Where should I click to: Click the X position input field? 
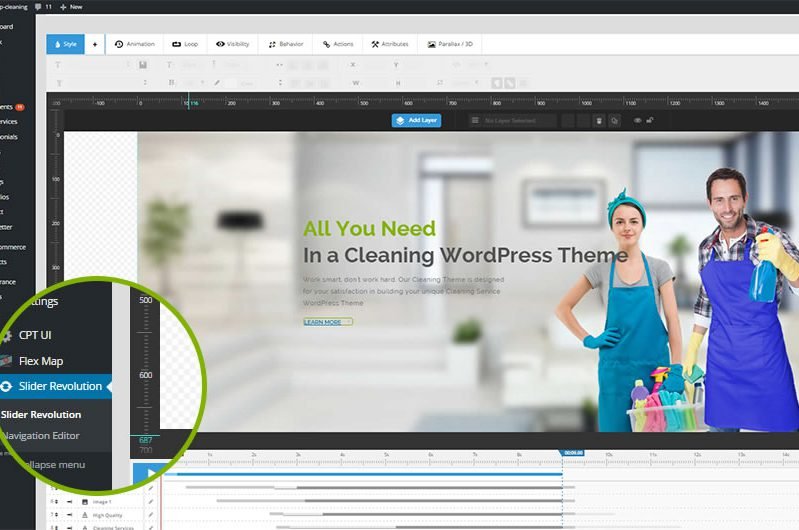click(373, 65)
